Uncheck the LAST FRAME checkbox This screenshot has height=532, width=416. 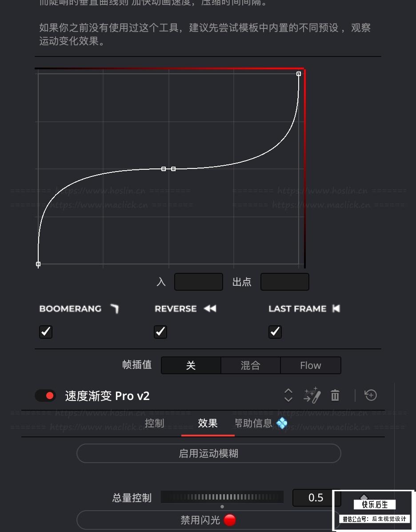[275, 332]
